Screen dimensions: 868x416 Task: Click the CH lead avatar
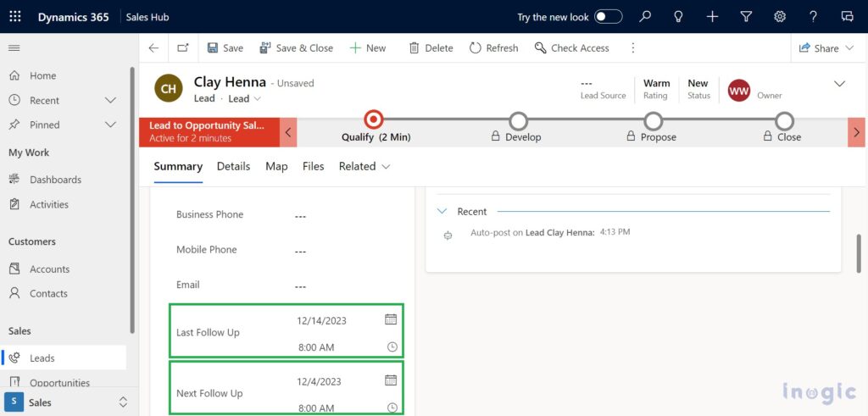[x=169, y=88]
